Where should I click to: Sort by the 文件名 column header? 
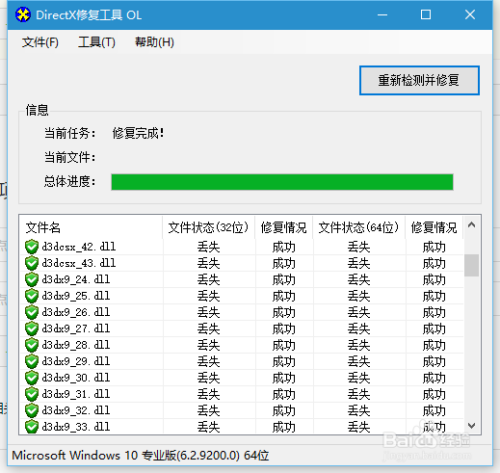pyautogui.click(x=91, y=228)
